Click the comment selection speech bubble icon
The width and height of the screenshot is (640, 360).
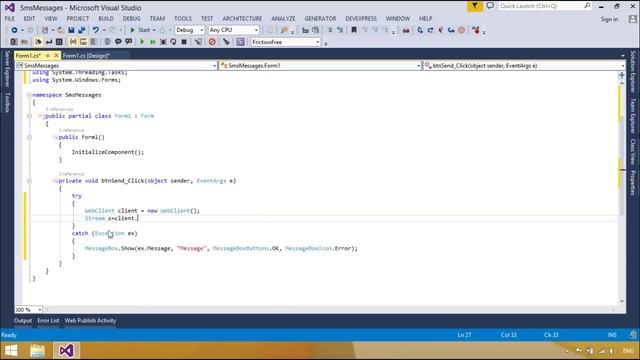pos(118,42)
